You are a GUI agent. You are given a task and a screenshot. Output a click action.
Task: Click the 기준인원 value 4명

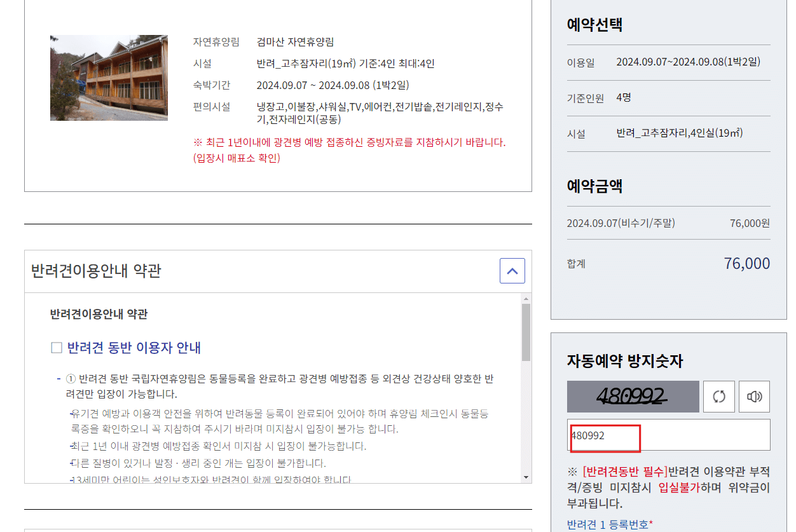624,97
